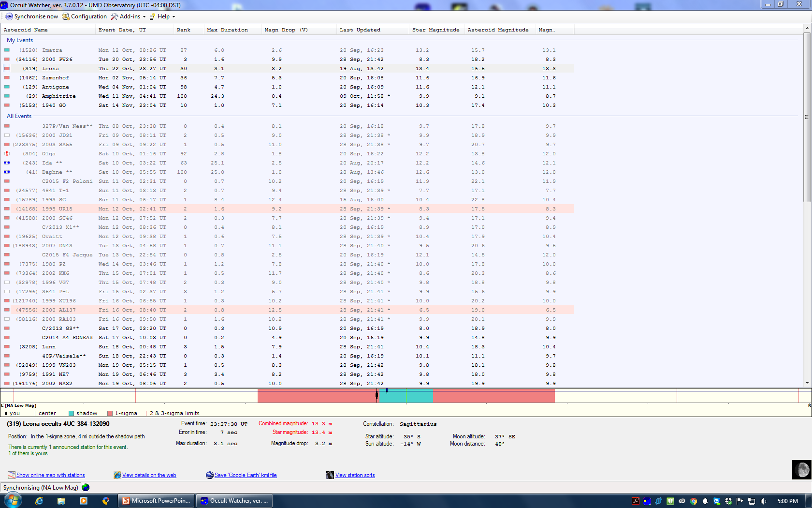812x508 pixels.
Task: Click the Google Earth icon beside Save kml
Action: pos(210,475)
